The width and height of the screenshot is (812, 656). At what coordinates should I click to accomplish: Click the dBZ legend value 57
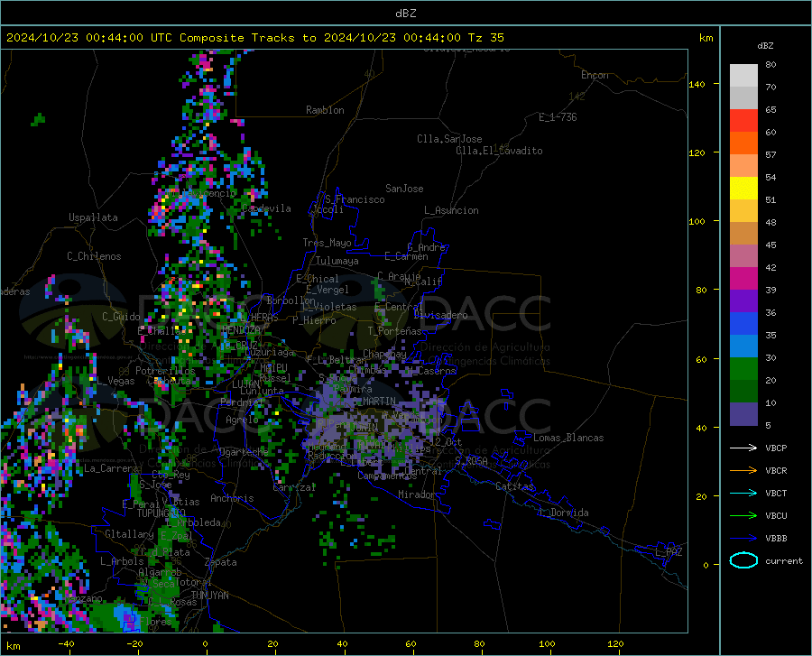pyautogui.click(x=770, y=155)
